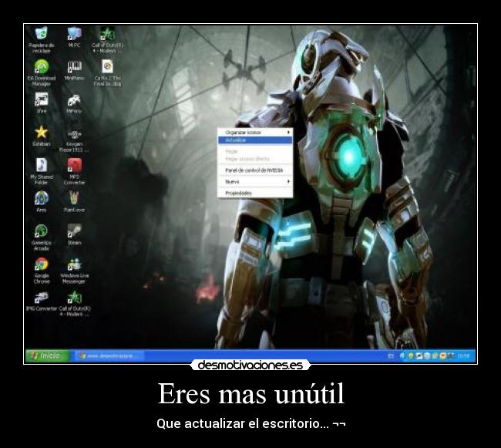This screenshot has height=448, width=501.
Task: Switch to the desmotivaciones taskbar window button
Action: [x=109, y=356]
